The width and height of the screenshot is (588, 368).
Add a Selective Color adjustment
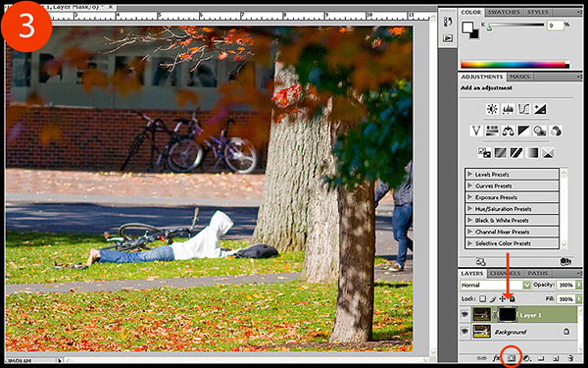548,153
